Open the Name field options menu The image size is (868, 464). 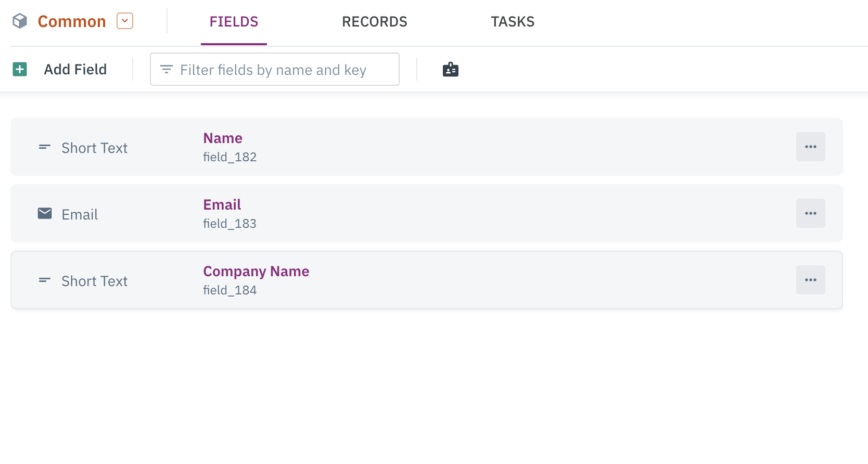point(810,147)
